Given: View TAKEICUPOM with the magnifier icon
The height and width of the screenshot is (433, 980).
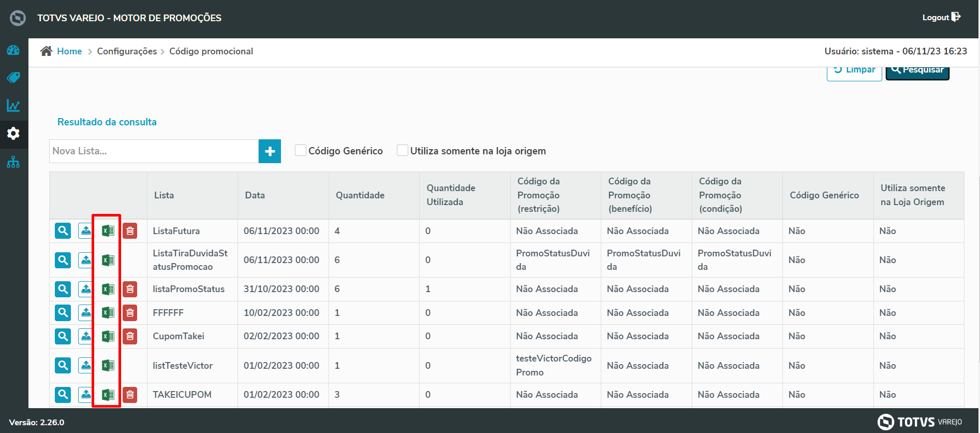Looking at the screenshot, I should tap(63, 395).
